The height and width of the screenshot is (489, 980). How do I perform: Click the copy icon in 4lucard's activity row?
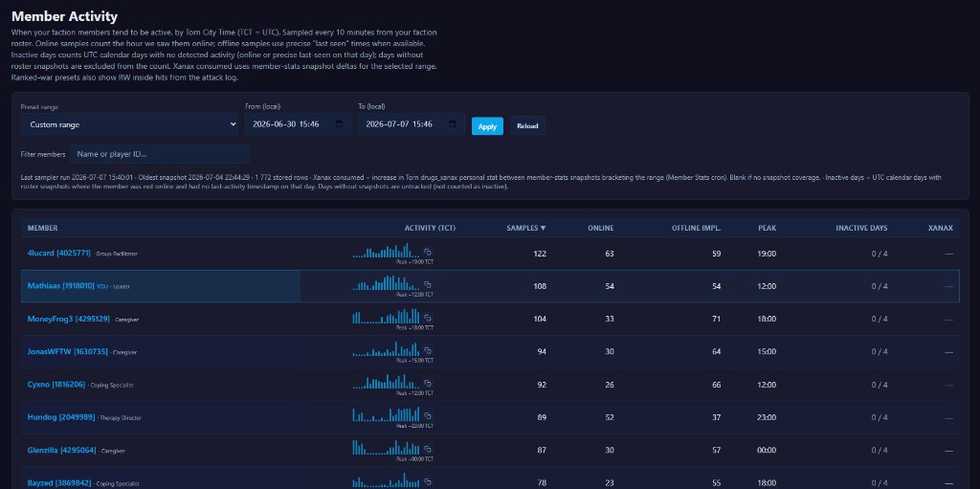click(x=428, y=252)
